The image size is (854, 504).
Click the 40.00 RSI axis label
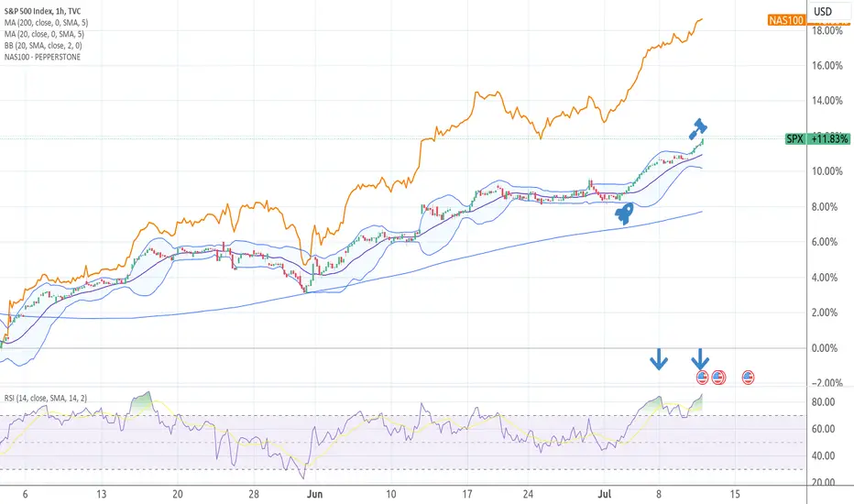[823, 455]
